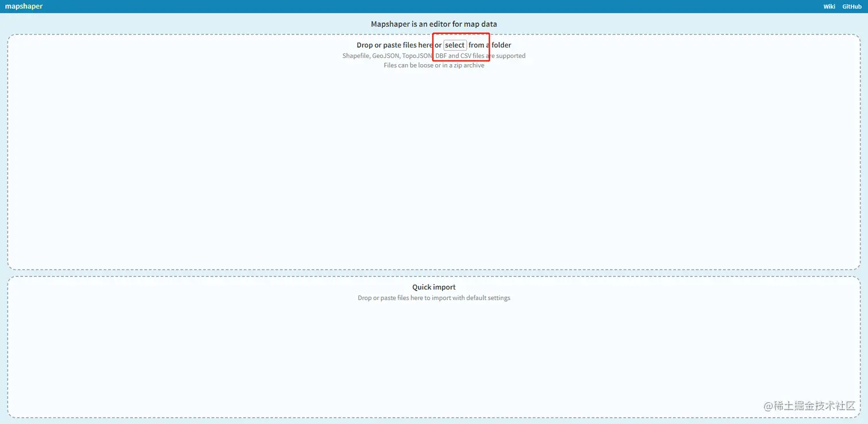Click the 'Shapefile, GeoJSON, TopoJSON' supported formats line
The image size is (868, 424).
point(434,56)
